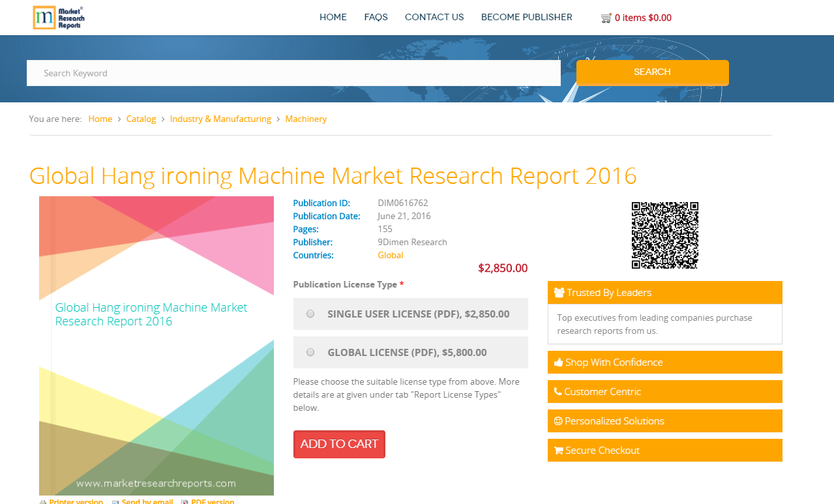Click the ADD TO CART button

tap(339, 444)
